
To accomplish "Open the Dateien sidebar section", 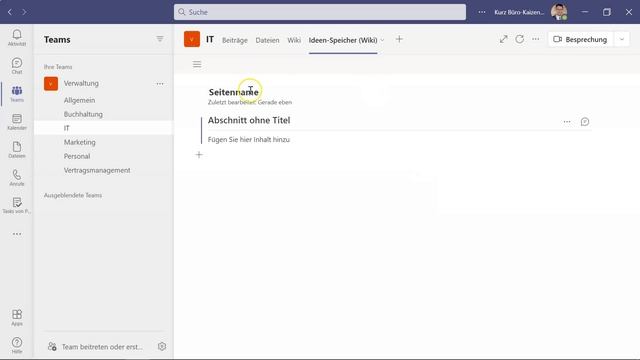I will coord(17,150).
